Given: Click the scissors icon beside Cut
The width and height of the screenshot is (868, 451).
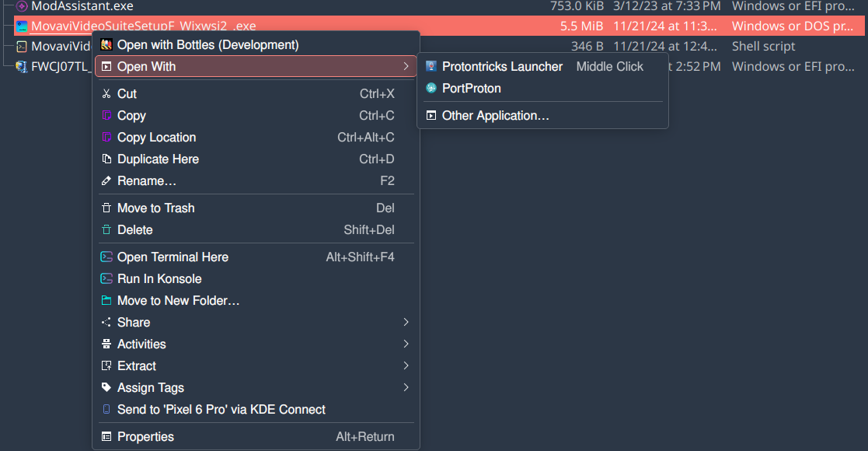Looking at the screenshot, I should coord(106,93).
